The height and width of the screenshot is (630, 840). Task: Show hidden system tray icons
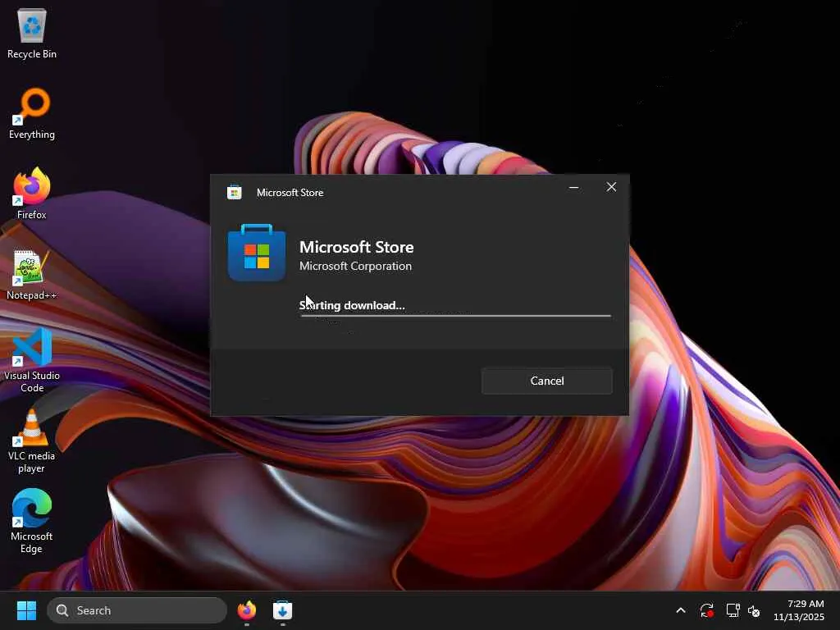coord(680,610)
